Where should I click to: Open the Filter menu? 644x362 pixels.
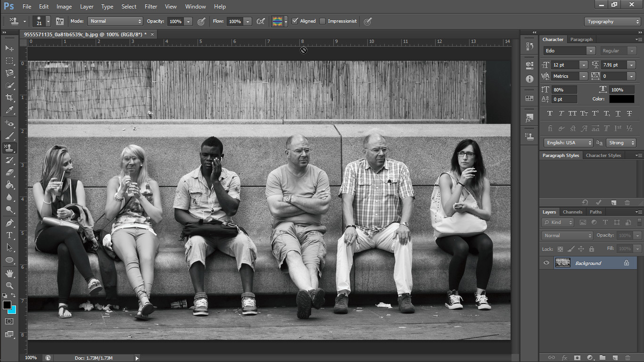click(151, 7)
